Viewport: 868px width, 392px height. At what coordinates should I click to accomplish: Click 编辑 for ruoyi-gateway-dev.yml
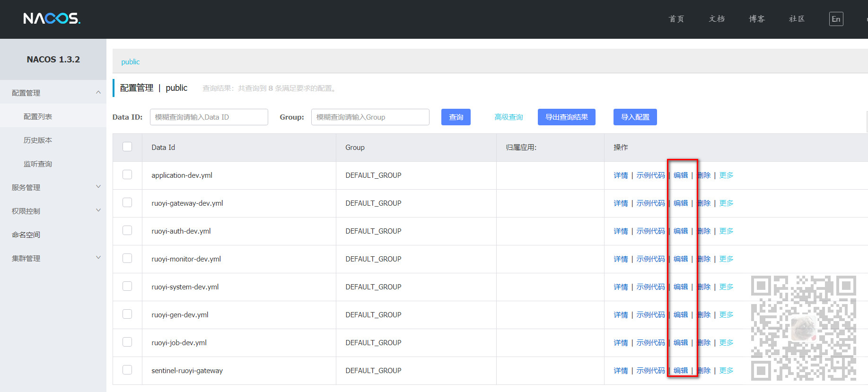pos(681,203)
